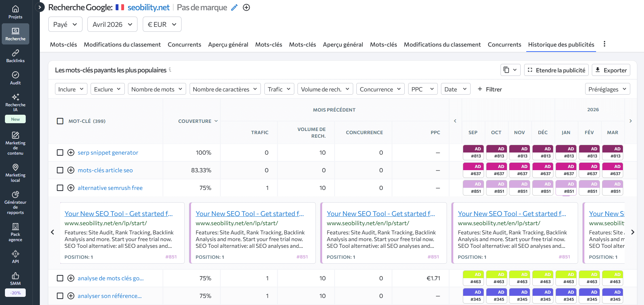Add project plus circle icon in header
The width and height of the screenshot is (644, 305).
(x=246, y=7)
